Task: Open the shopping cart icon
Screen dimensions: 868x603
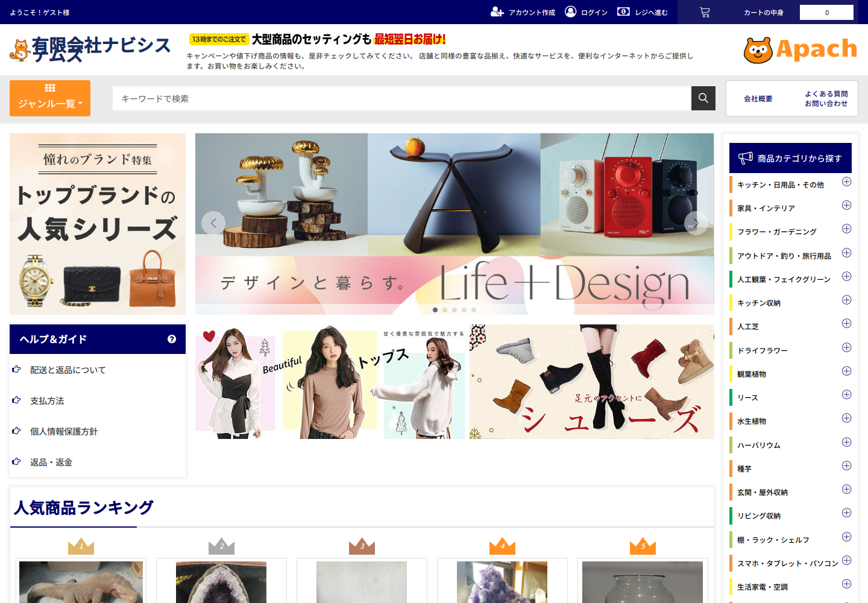Action: tap(705, 13)
